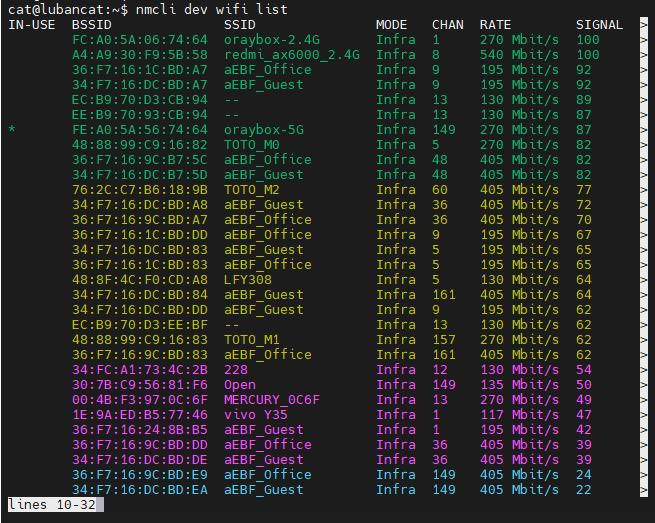Click BSSID EC:B9:70:D3:EE:BF
This screenshot has height=523, width=655.
(140, 325)
